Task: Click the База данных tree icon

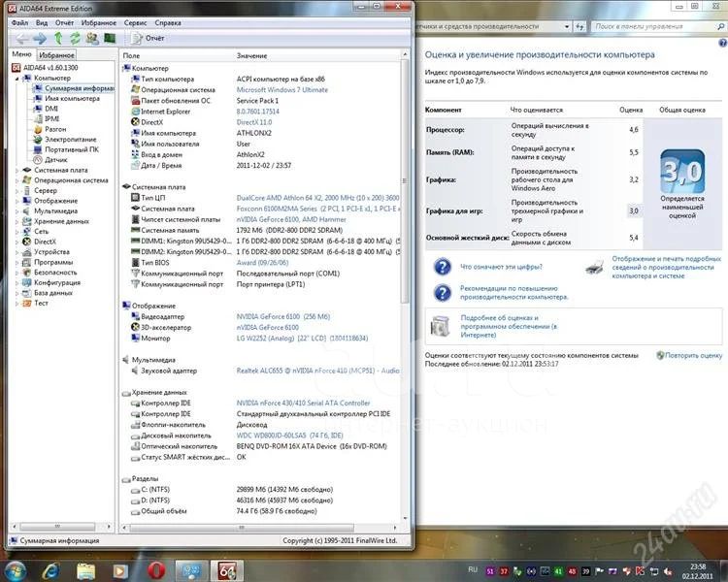Action: (27, 293)
